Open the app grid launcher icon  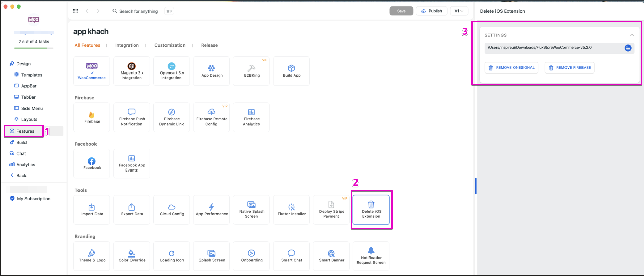75,11
